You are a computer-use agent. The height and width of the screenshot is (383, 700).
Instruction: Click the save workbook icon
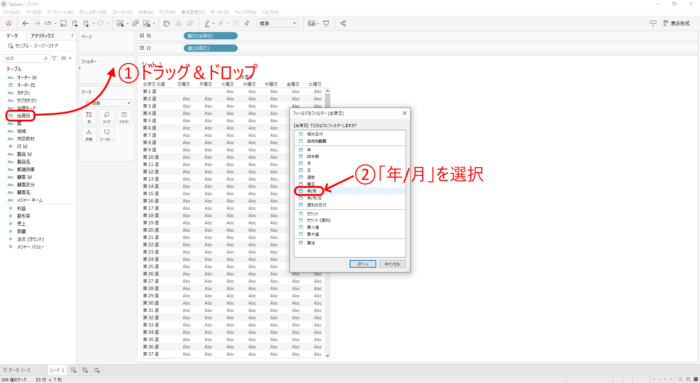[x=63, y=23]
